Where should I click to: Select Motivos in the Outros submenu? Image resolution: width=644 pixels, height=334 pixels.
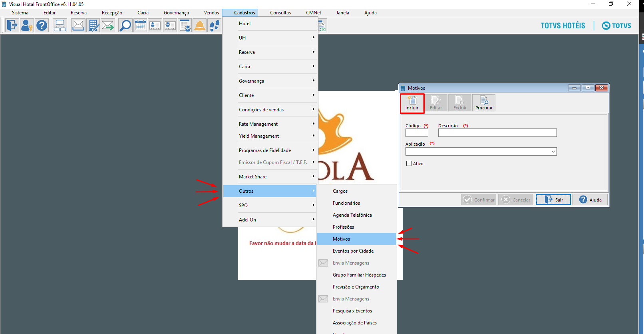point(356,239)
